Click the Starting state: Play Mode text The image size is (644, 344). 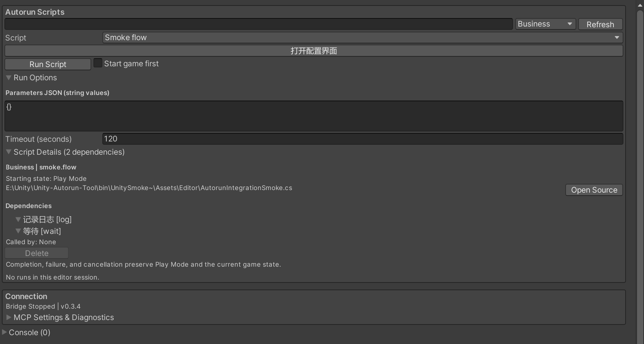(46, 179)
